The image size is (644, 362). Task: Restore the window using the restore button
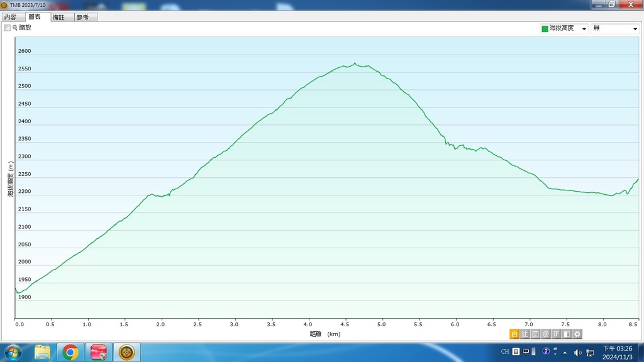(x=611, y=4)
